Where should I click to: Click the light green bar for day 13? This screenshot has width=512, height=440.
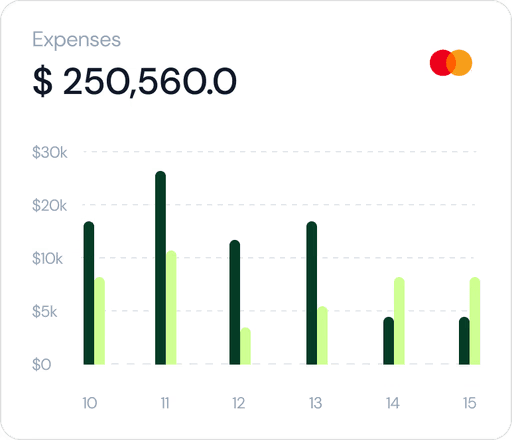point(322,335)
